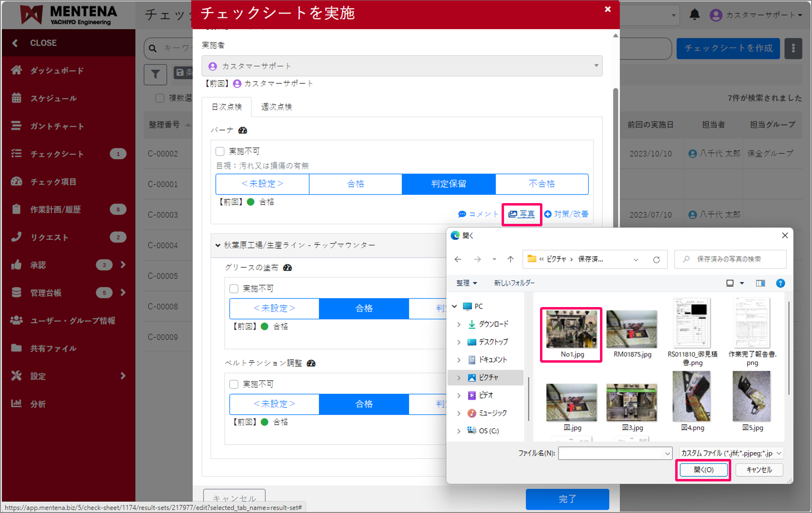Click the 完了 button
This screenshot has width=812, height=513.
click(567, 499)
